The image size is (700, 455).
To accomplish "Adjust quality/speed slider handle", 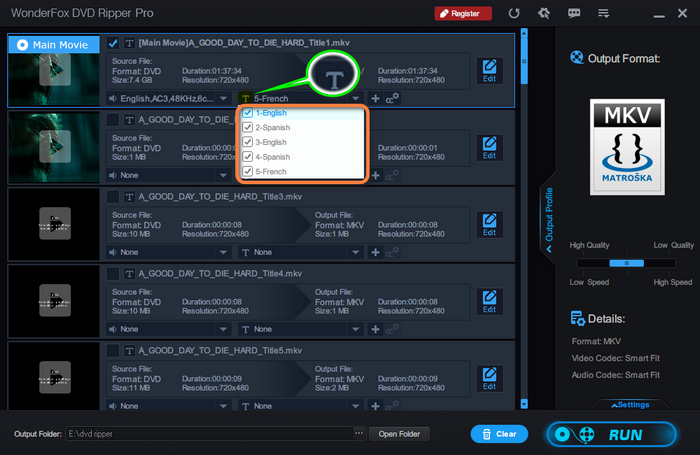I will point(626,263).
